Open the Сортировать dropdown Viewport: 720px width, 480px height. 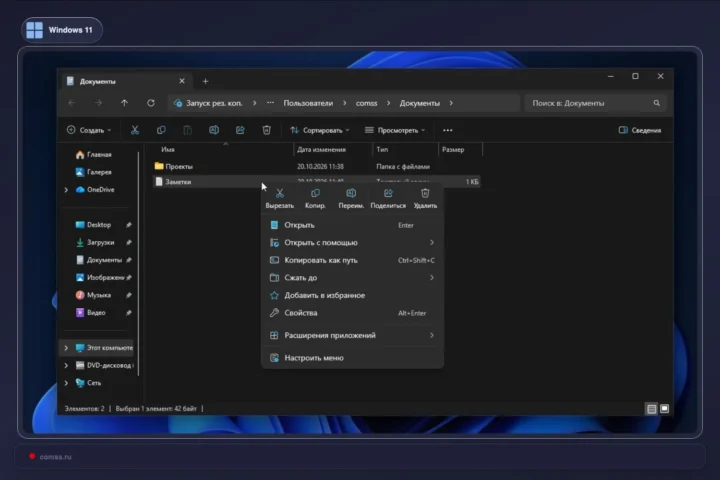320,130
